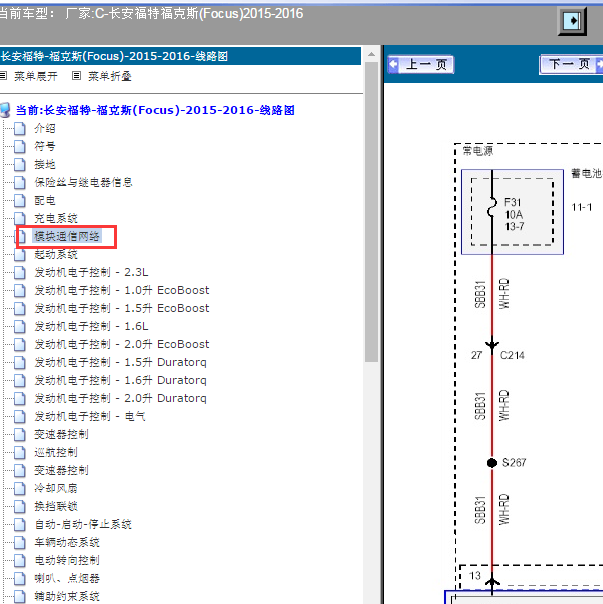Open the 冷却风扇 tree entry
The image size is (603, 604).
tap(56, 488)
